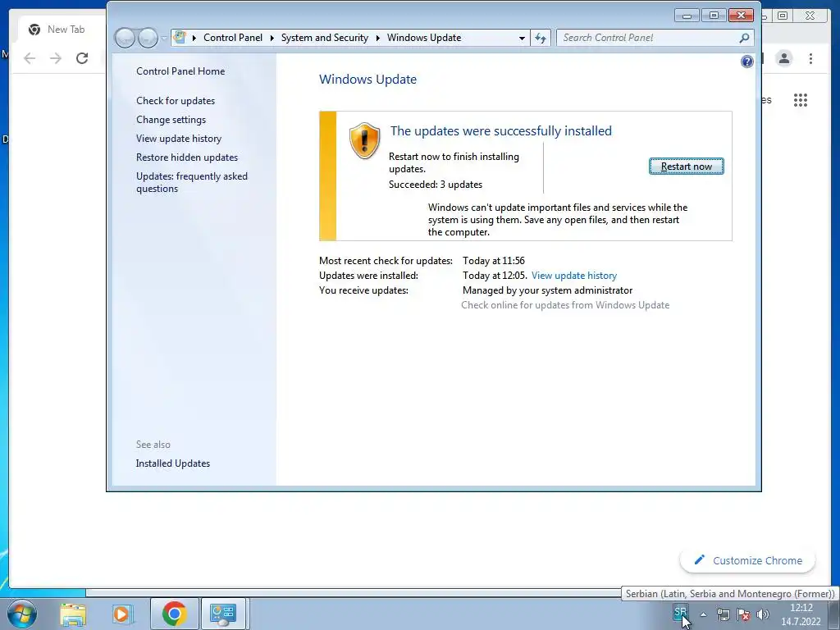Open Change settings in the sidebar
Viewport: 840px width, 630px height.
click(171, 120)
